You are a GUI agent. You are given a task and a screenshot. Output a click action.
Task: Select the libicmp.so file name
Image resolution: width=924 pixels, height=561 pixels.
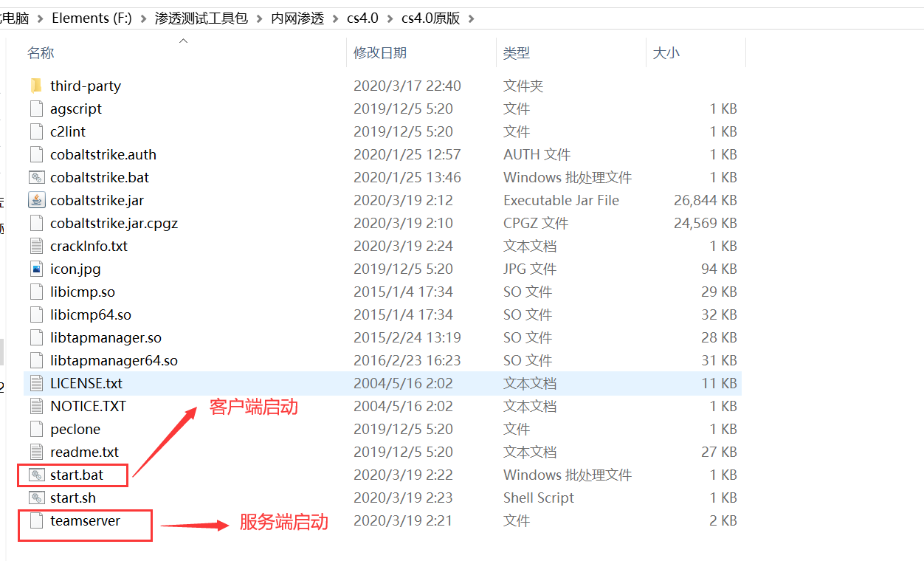point(83,292)
